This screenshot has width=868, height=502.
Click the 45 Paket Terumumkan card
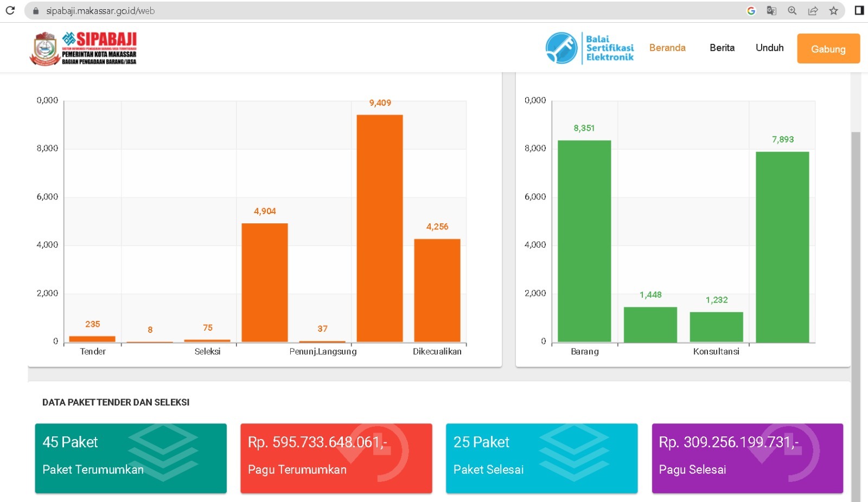pos(131,458)
